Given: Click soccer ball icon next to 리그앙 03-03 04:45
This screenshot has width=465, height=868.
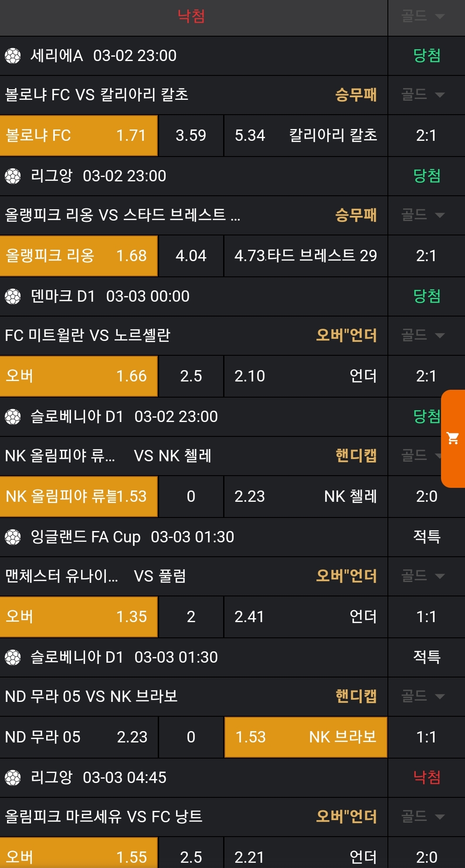Looking at the screenshot, I should (x=13, y=778).
